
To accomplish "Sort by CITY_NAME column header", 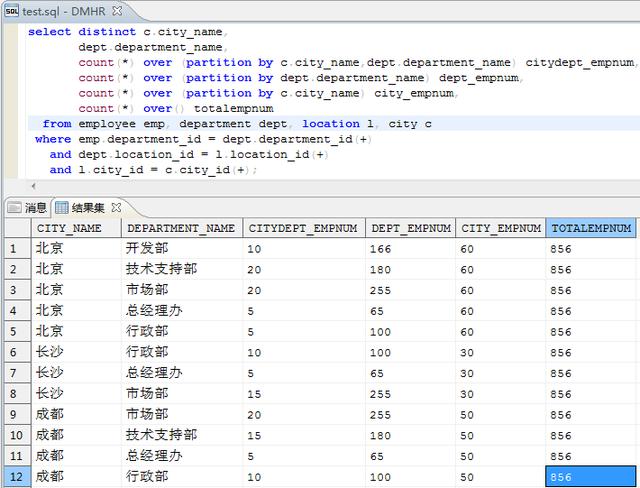I will (x=76, y=228).
